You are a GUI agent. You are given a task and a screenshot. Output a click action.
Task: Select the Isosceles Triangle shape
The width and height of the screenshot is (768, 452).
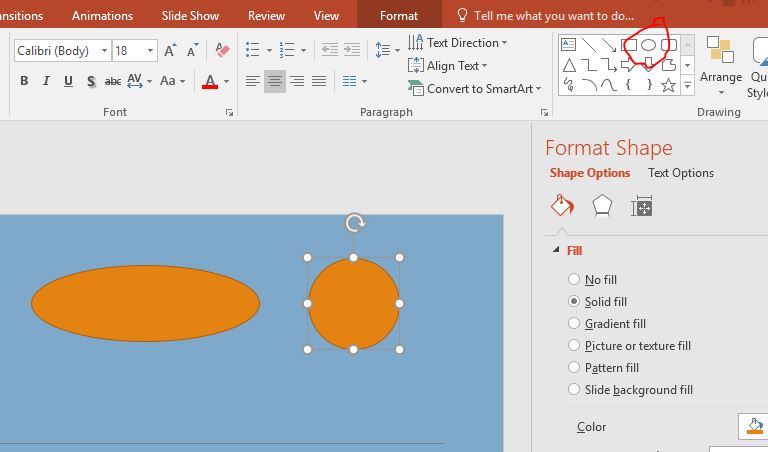tap(569, 65)
